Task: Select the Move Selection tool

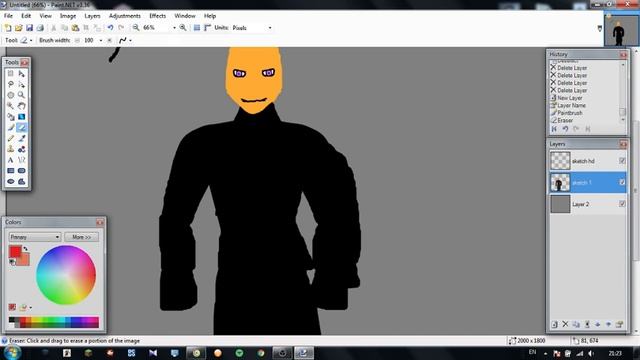Action: (x=22, y=84)
